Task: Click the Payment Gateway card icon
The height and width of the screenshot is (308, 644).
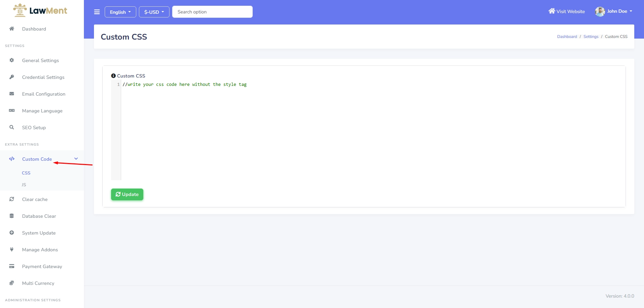Action: [12, 266]
